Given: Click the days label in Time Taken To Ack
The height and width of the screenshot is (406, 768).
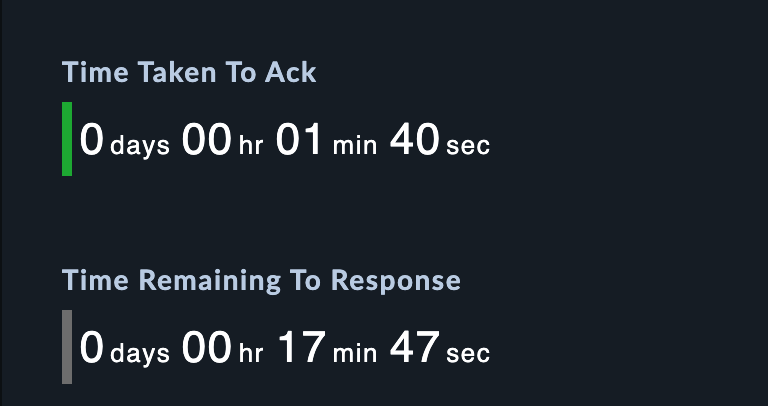Looking at the screenshot, I should tap(140, 145).
